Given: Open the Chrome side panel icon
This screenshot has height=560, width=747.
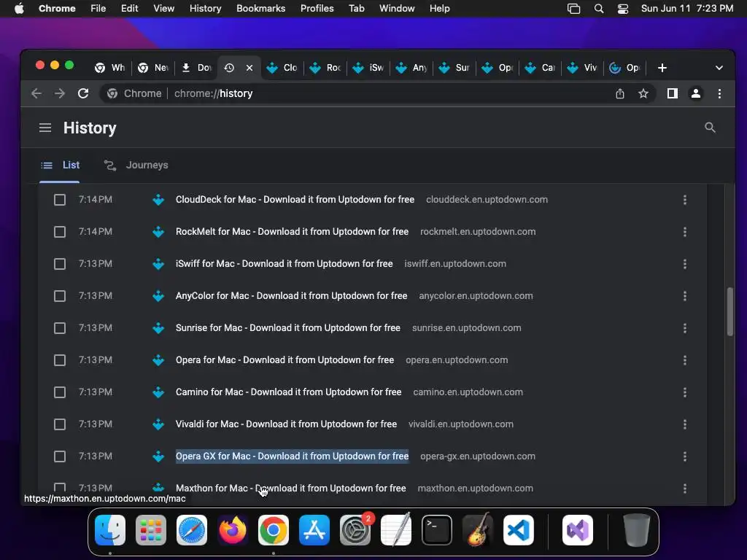Looking at the screenshot, I should (x=672, y=93).
